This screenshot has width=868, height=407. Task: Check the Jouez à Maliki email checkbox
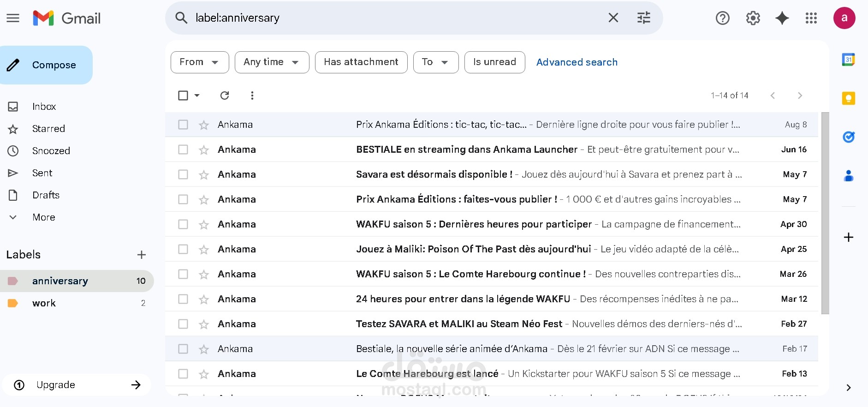click(x=183, y=249)
